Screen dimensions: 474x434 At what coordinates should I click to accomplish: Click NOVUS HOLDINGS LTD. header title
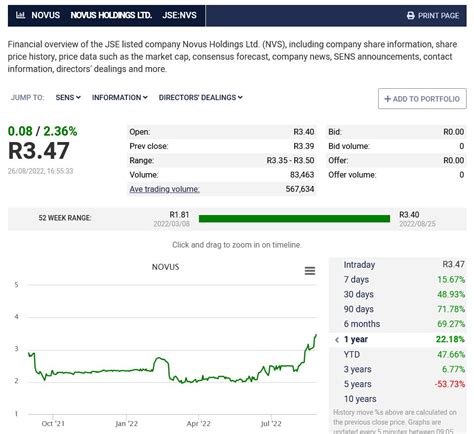pyautogui.click(x=111, y=15)
